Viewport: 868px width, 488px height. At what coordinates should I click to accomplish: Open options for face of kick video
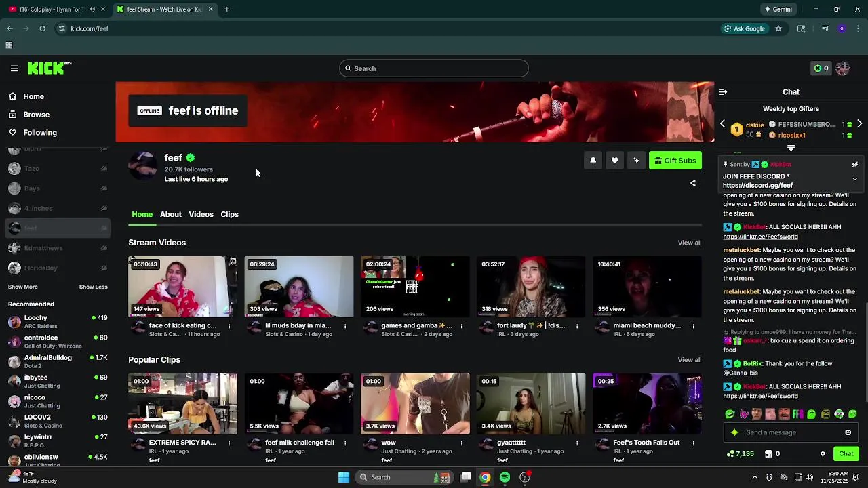229,326
